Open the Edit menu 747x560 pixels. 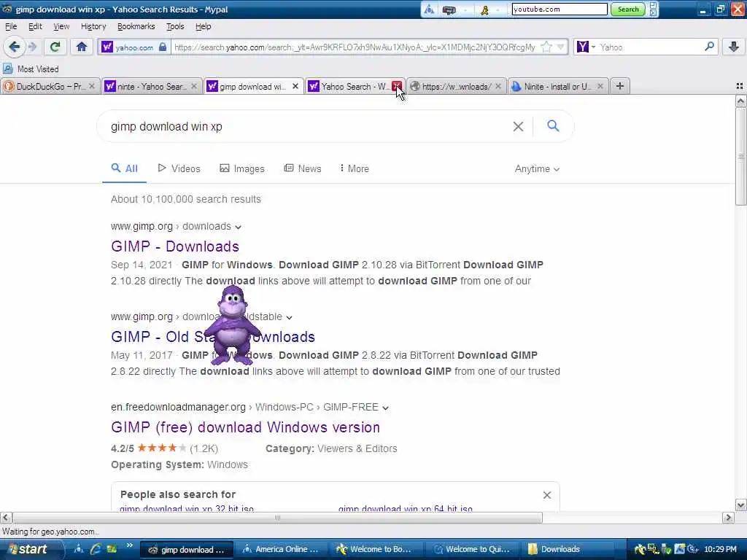35,26
